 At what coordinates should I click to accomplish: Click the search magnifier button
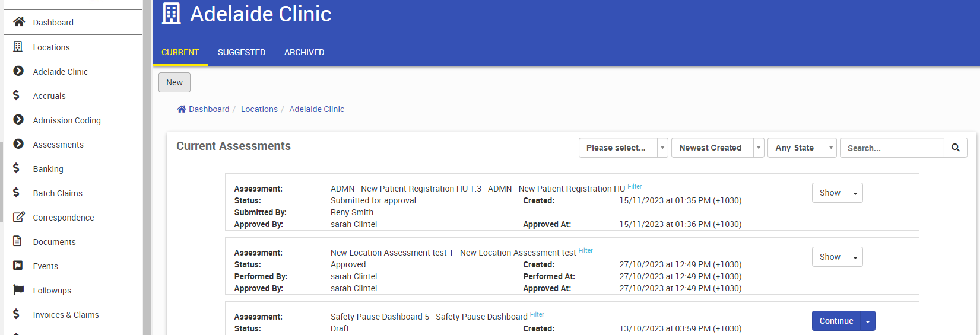tap(955, 148)
